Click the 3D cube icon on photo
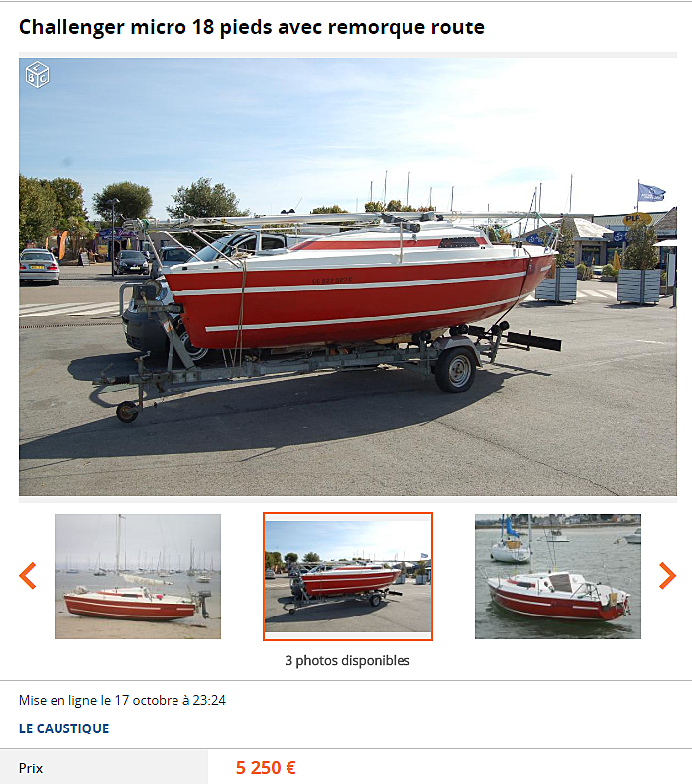This screenshot has width=692, height=784. [x=37, y=75]
